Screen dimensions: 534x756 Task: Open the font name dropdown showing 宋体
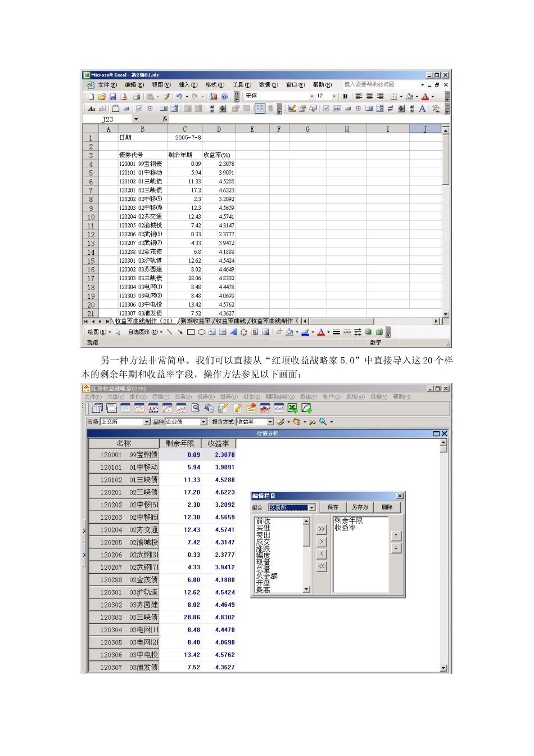tap(312, 96)
